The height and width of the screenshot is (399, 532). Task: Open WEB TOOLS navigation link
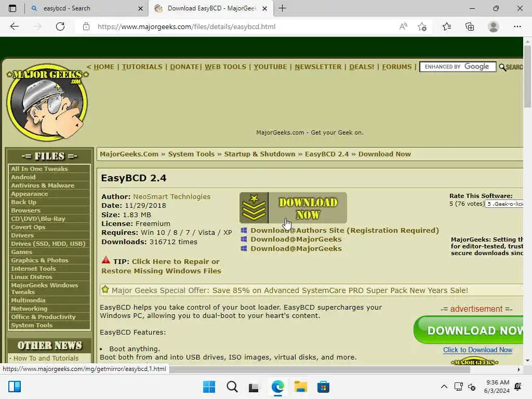pyautogui.click(x=225, y=67)
